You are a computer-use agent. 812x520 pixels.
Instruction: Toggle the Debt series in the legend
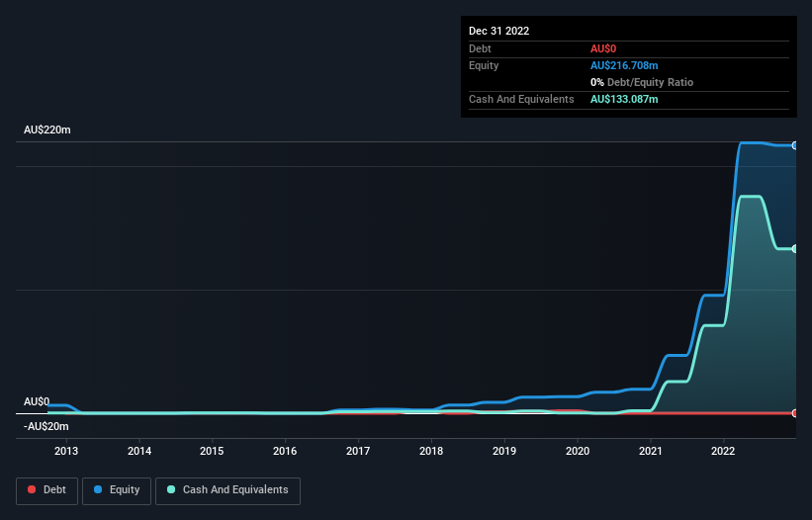click(x=46, y=490)
